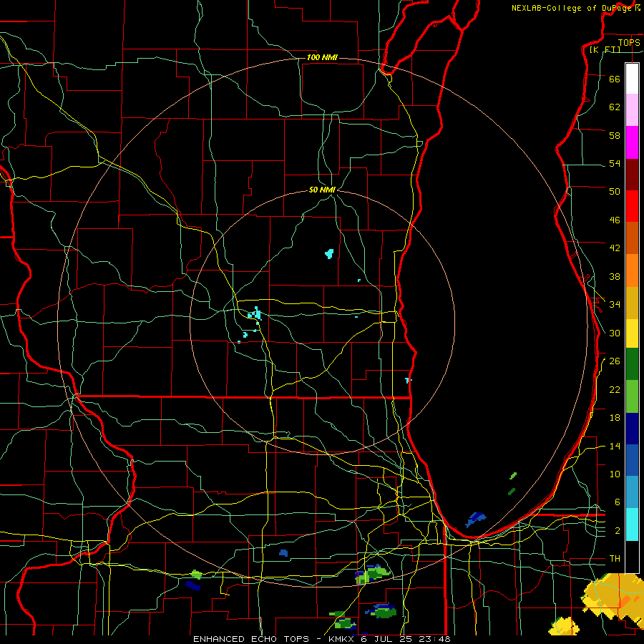Click the navy legend swatch near 18
Image resolution: width=644 pixels, height=644 pixels.
[x=632, y=429]
